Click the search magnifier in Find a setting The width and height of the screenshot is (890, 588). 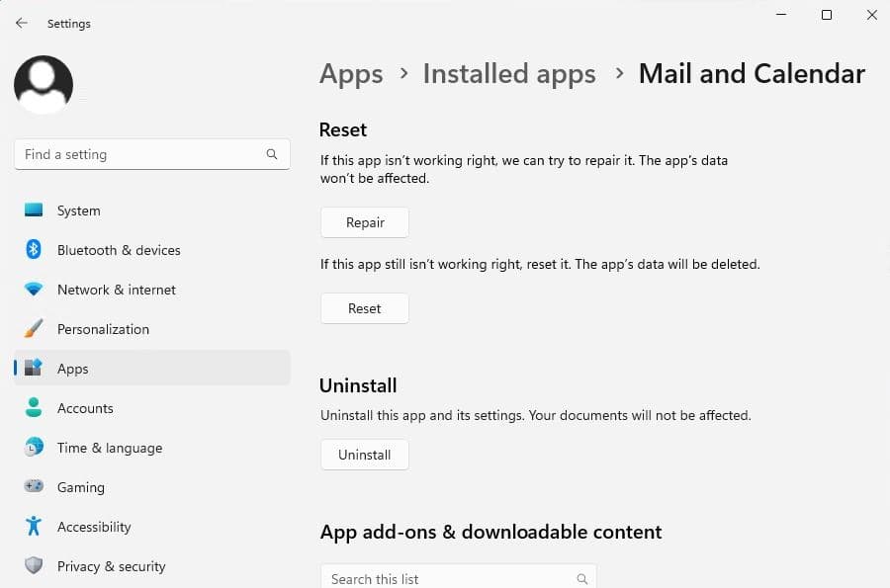[x=272, y=154]
